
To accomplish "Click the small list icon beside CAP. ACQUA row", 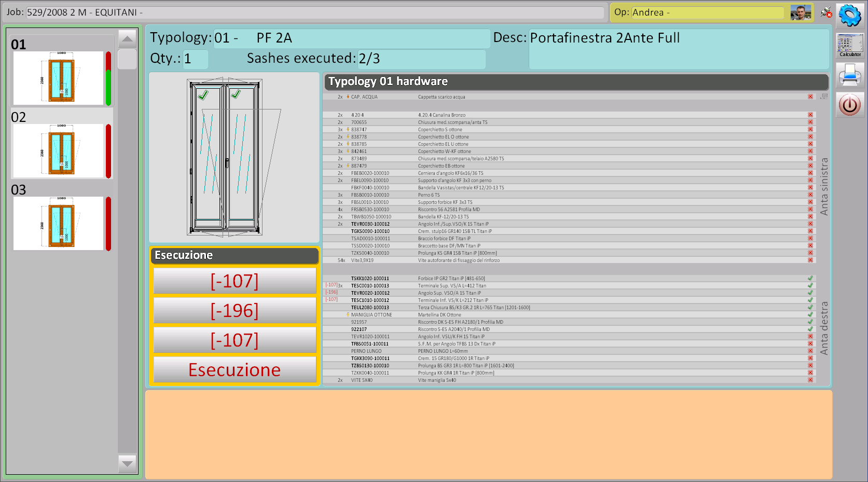I will (x=824, y=97).
